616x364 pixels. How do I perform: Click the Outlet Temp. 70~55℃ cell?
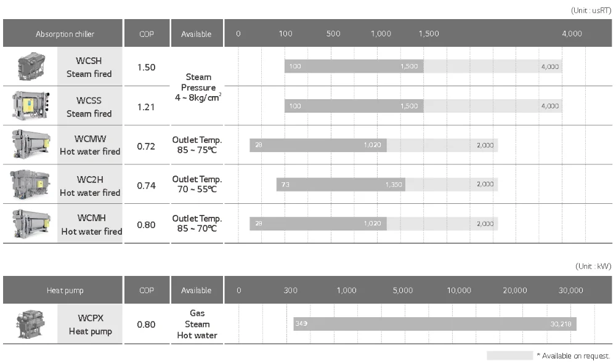pos(197,184)
